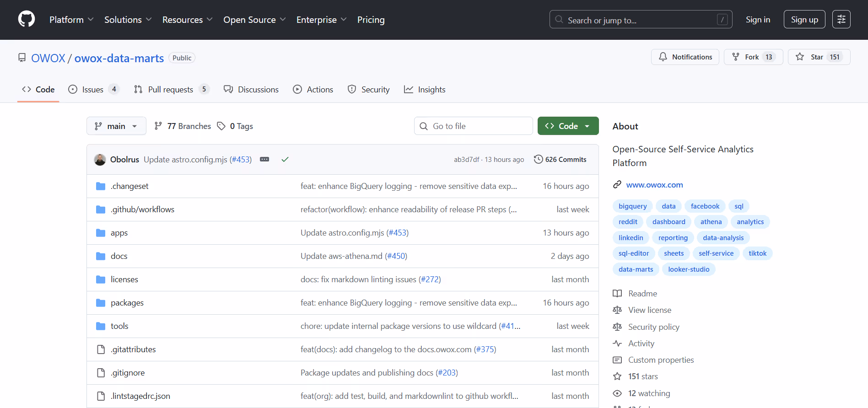
Task: Switch to the Code tab
Action: [38, 90]
